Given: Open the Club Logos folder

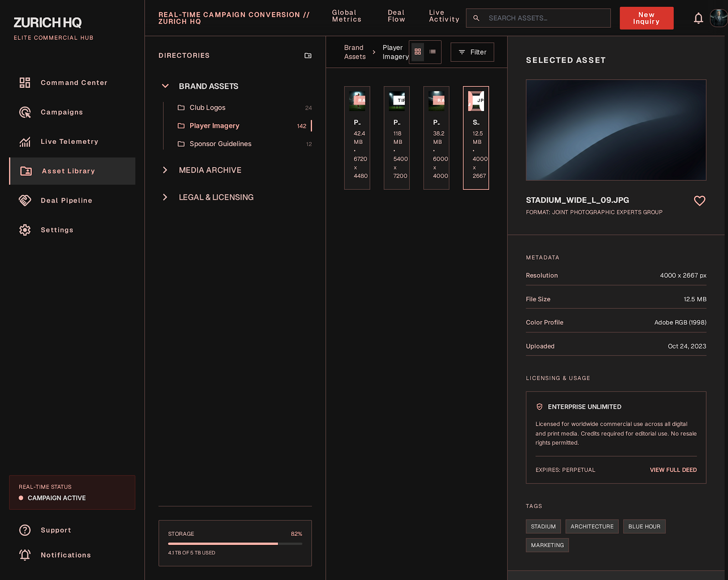Looking at the screenshot, I should [244, 107].
